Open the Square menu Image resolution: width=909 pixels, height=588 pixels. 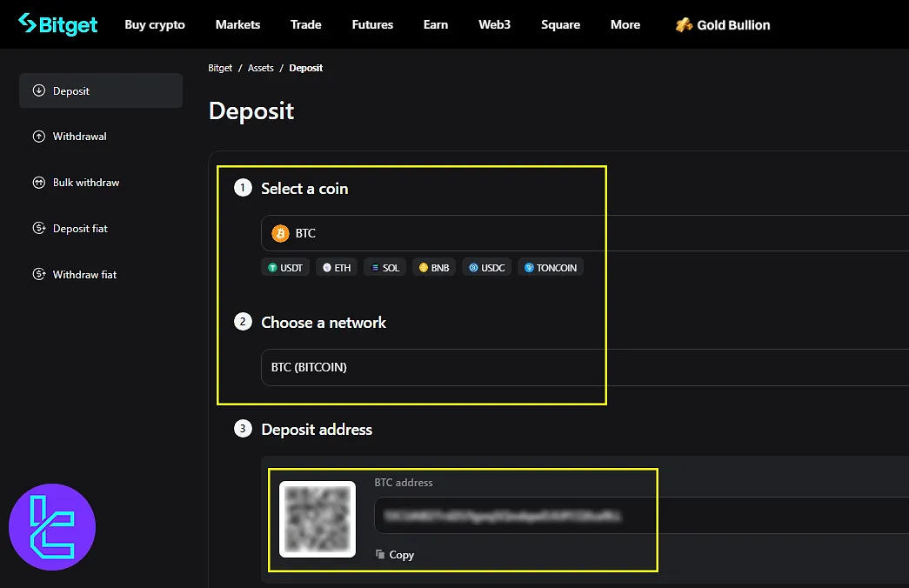pyautogui.click(x=560, y=25)
